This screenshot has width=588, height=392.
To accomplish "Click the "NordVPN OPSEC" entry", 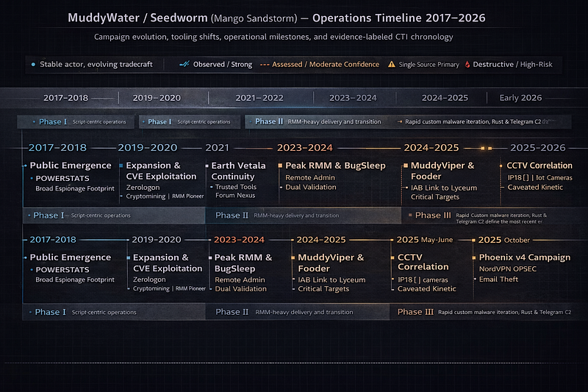I will [507, 269].
